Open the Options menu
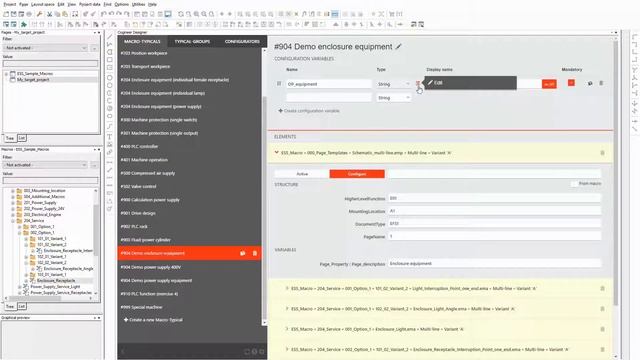The image size is (640, 360). (x=121, y=4)
